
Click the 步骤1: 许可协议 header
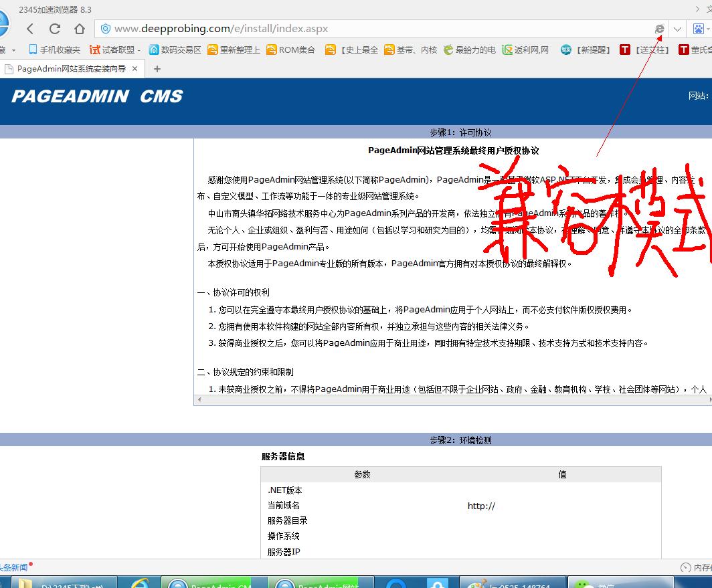pos(460,132)
